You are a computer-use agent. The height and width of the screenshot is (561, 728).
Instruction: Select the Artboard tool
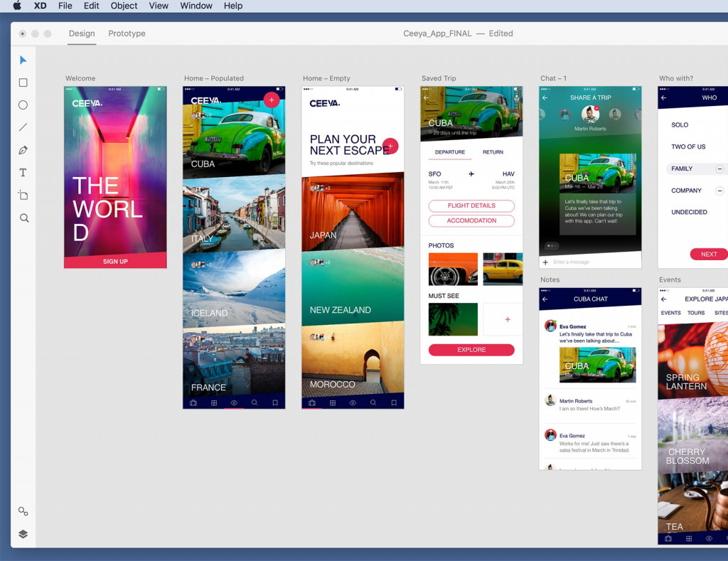click(x=23, y=196)
